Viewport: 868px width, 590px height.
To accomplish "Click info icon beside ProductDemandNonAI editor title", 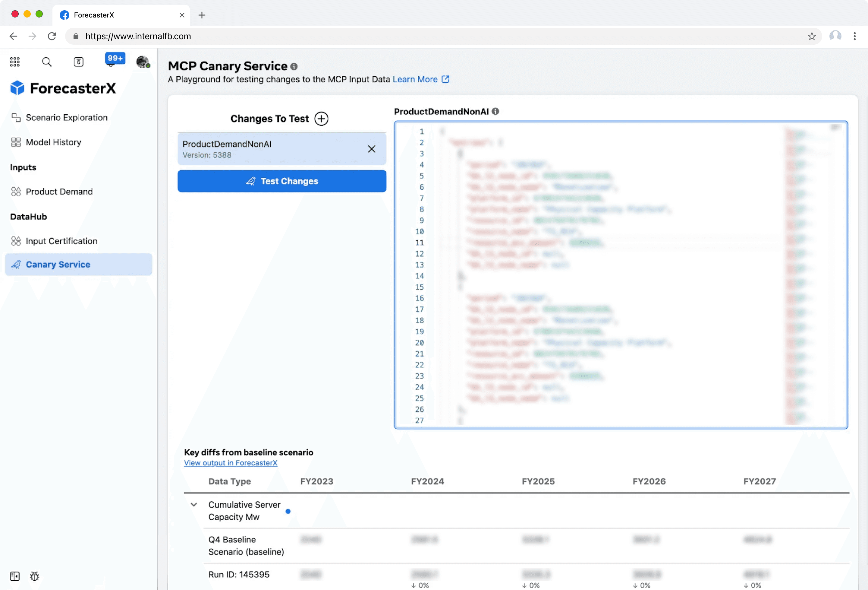I will tap(495, 111).
